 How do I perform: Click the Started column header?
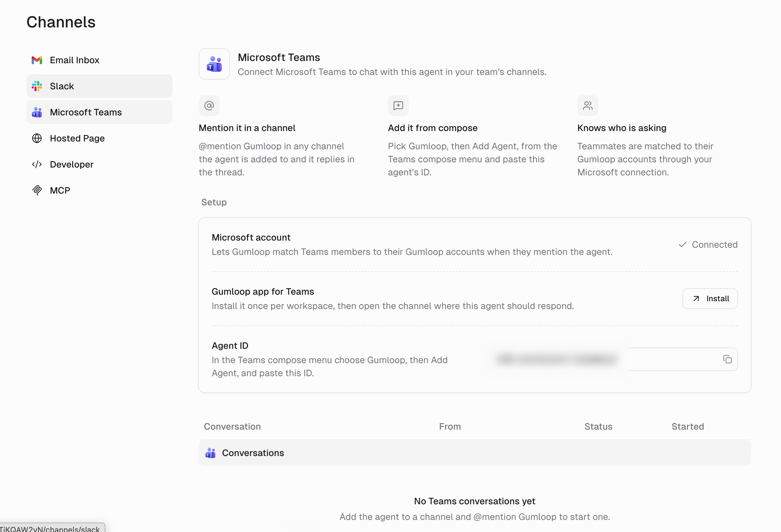tap(688, 426)
